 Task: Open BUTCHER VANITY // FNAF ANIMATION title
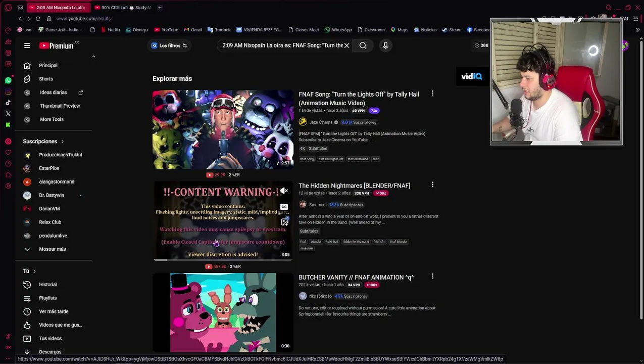pos(356,277)
